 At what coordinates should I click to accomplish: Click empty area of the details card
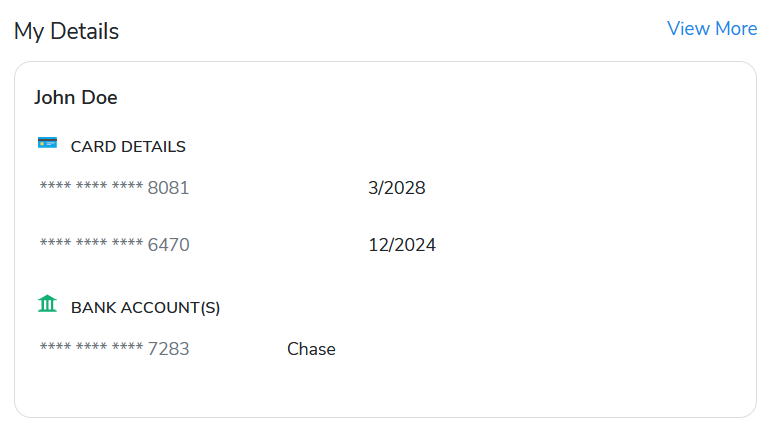[574, 274]
